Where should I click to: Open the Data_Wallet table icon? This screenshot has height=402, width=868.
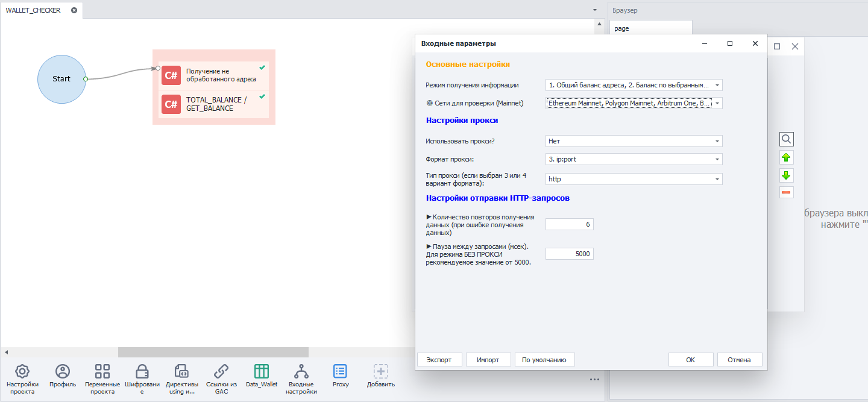pyautogui.click(x=262, y=371)
